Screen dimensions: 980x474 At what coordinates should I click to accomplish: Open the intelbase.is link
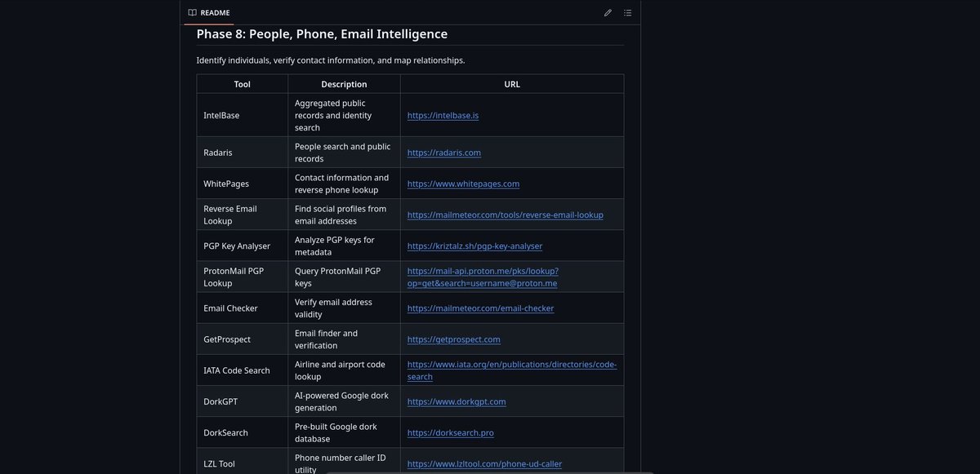[443, 115]
